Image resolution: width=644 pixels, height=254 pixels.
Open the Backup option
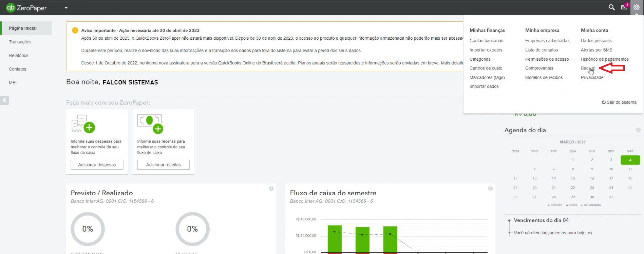pos(588,68)
